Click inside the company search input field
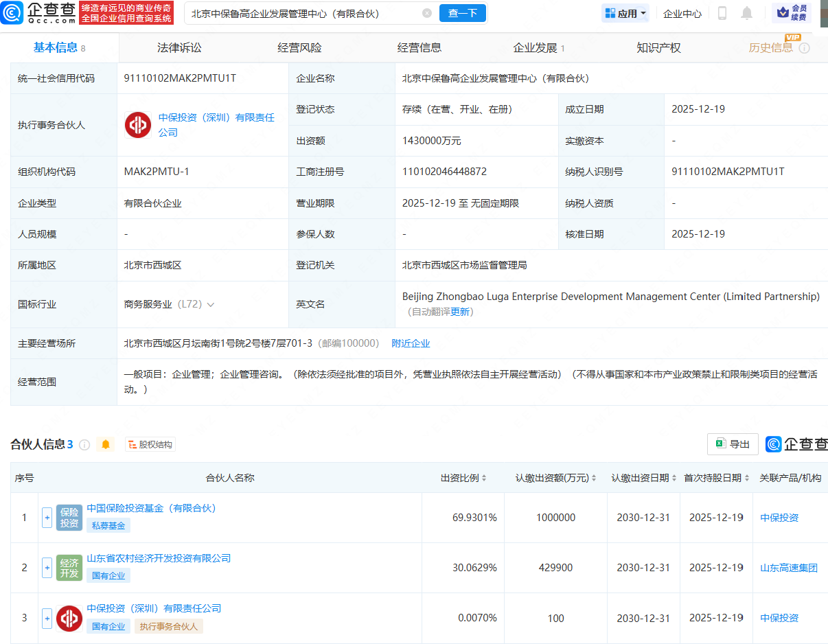Image resolution: width=828 pixels, height=644 pixels. 295,13
